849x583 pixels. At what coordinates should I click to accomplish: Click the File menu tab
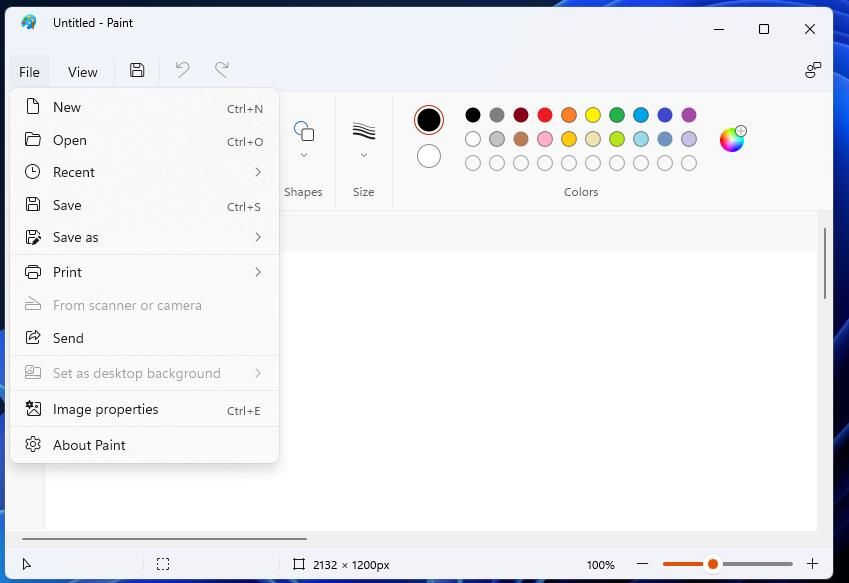coord(29,72)
